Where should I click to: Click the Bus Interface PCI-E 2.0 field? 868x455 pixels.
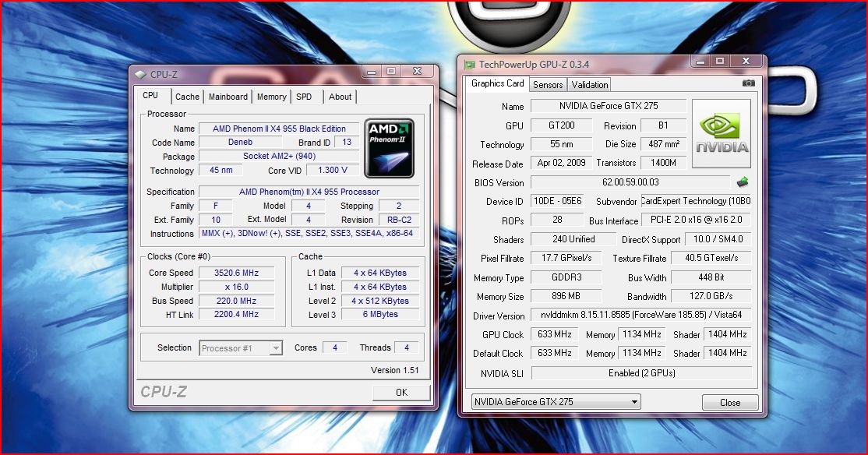696,220
